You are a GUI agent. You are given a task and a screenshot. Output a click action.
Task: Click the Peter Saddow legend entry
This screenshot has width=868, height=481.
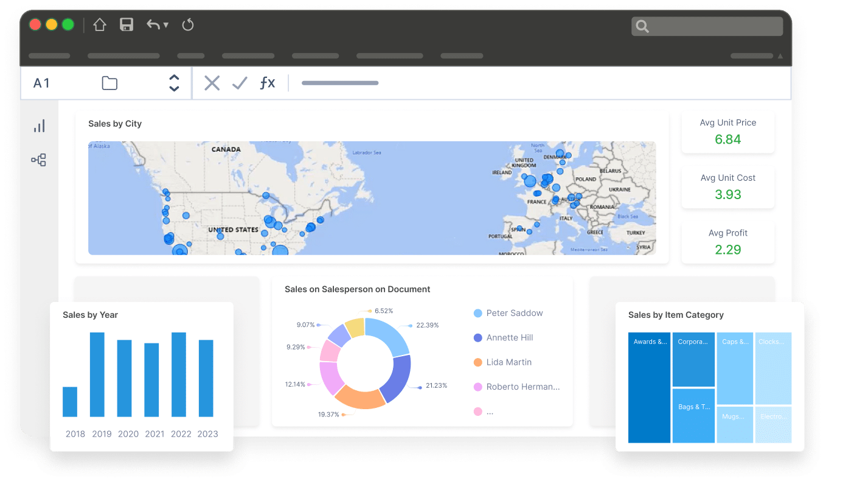coord(508,313)
